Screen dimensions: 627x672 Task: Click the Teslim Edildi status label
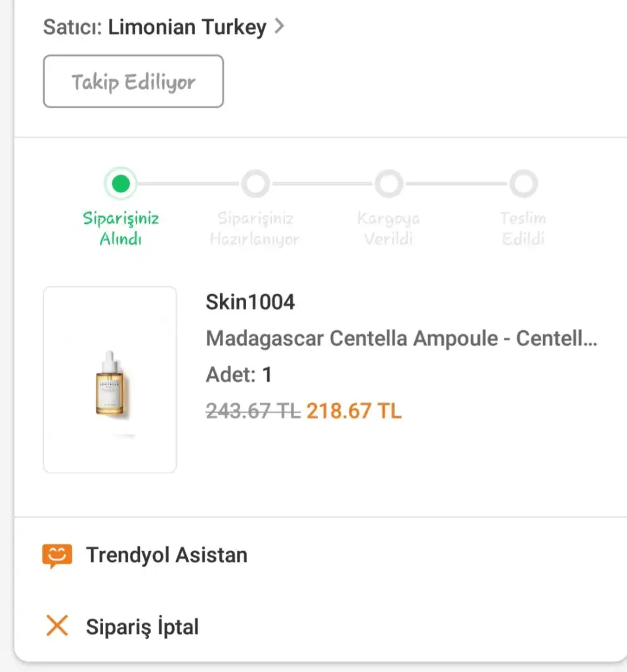pyautogui.click(x=523, y=228)
